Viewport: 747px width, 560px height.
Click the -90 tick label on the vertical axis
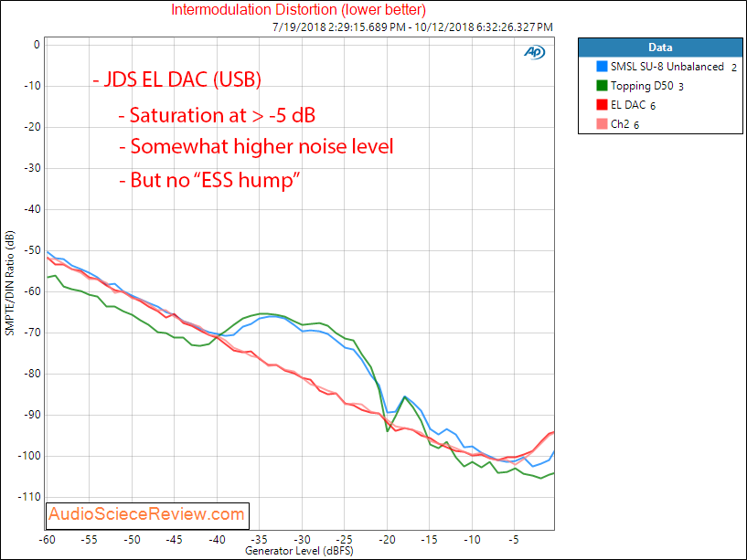pyautogui.click(x=32, y=416)
